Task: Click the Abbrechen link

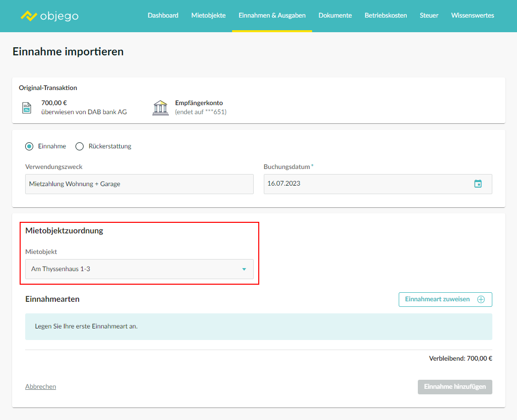Action: pos(41,387)
